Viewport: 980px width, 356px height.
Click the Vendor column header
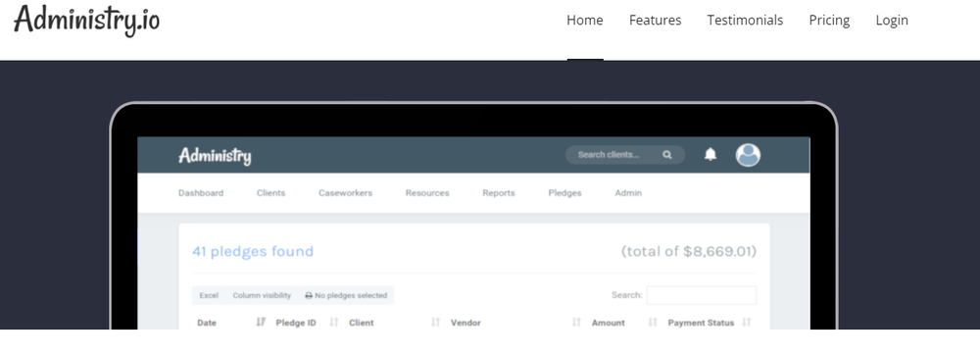click(x=465, y=323)
